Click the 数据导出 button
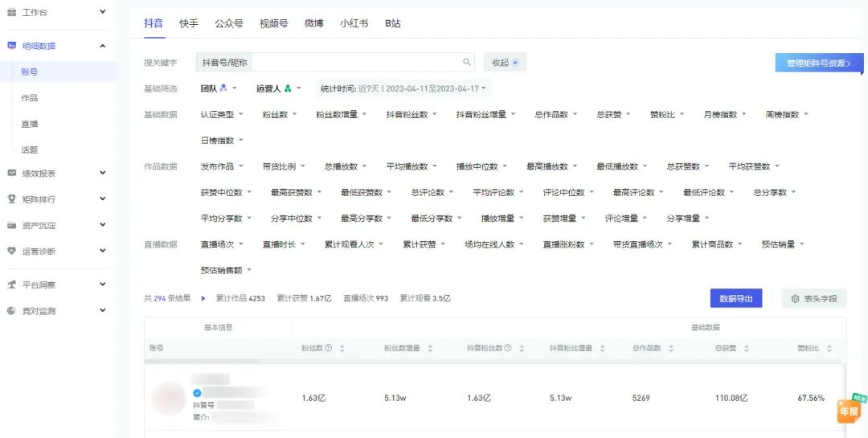 [736, 298]
